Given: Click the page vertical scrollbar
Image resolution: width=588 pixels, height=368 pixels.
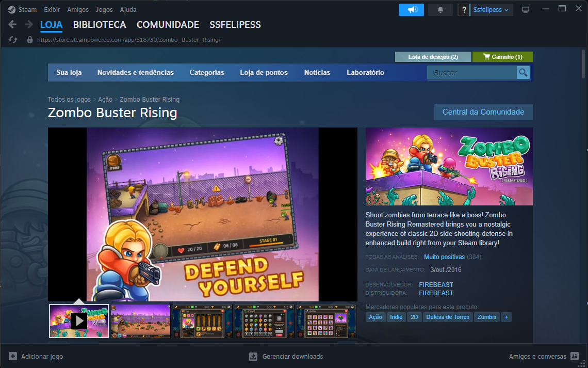Looking at the screenshot, I should coord(583,64).
